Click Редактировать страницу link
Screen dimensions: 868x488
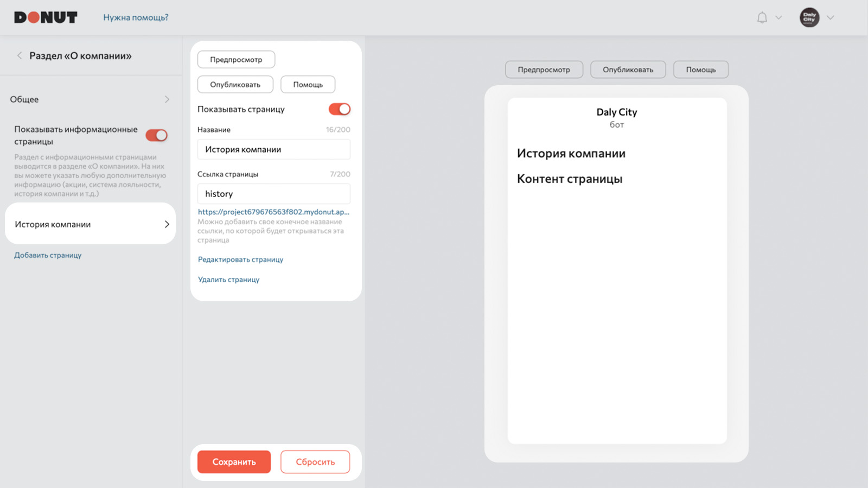click(x=240, y=259)
